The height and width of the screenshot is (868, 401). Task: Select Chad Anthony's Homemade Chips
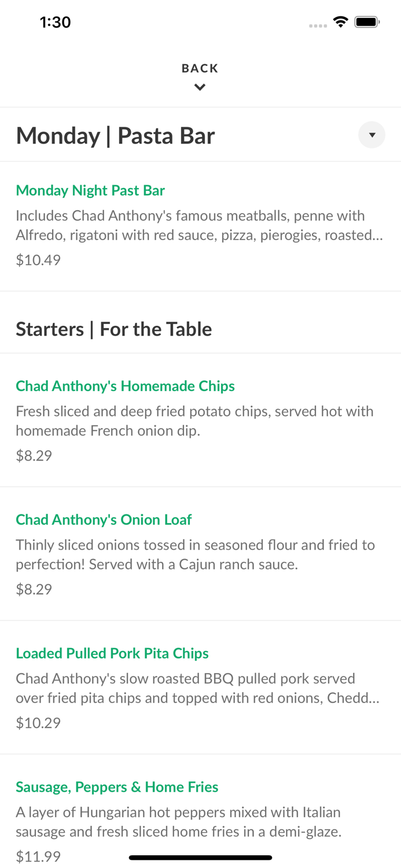pos(126,385)
